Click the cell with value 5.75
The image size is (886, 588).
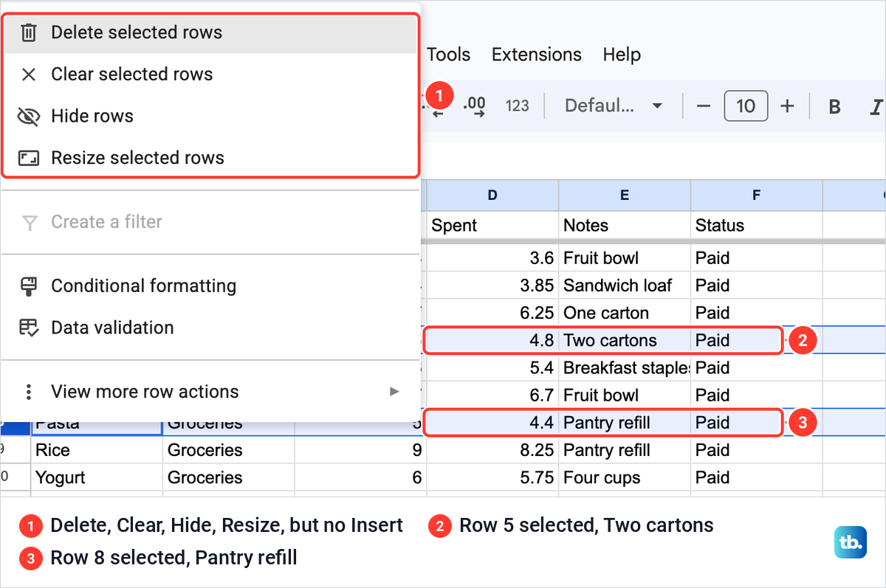click(x=492, y=477)
